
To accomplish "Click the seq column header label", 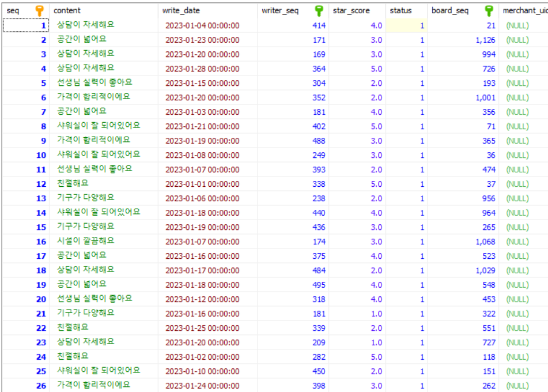I will [x=13, y=10].
